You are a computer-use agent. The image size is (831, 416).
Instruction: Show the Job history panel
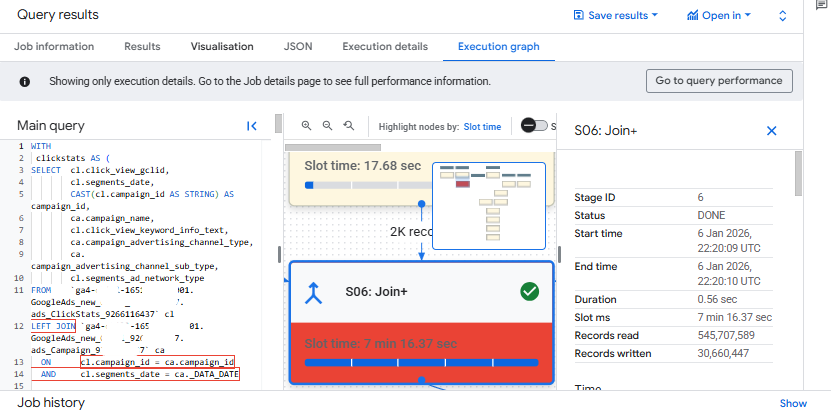[793, 403]
